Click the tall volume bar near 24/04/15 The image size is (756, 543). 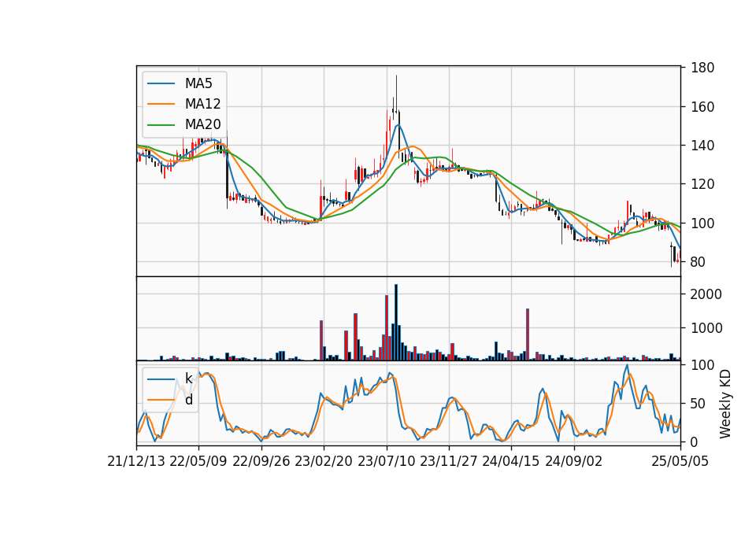(528, 334)
